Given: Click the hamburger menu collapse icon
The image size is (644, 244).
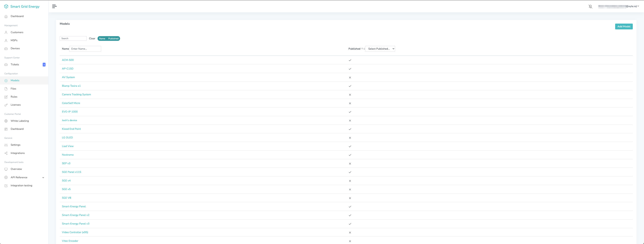Looking at the screenshot, I should pos(54,7).
